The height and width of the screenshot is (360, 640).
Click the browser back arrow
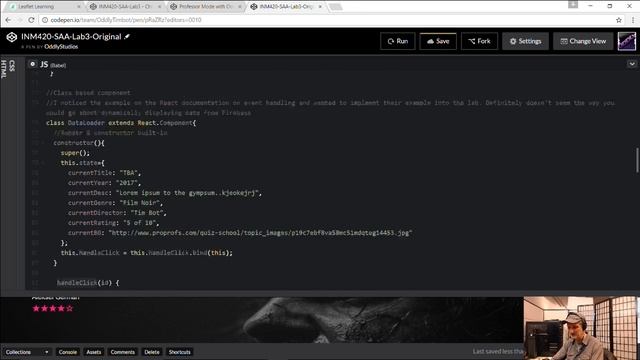tap(8, 20)
